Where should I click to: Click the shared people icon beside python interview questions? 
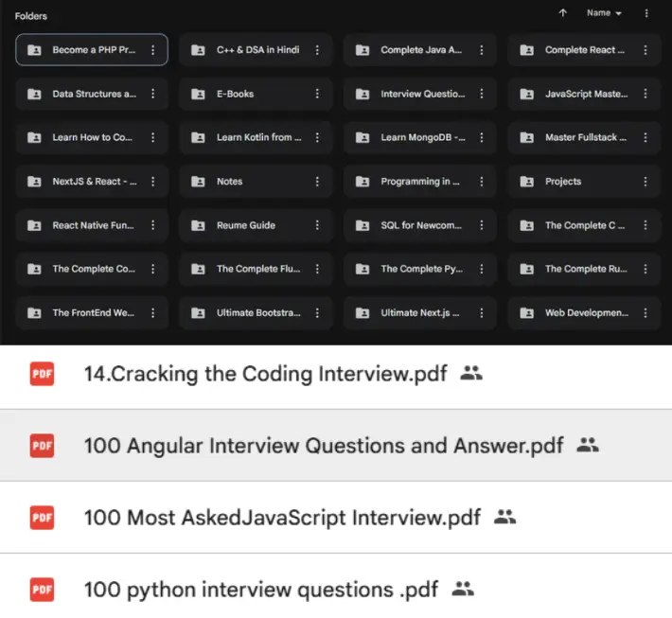[x=463, y=589]
